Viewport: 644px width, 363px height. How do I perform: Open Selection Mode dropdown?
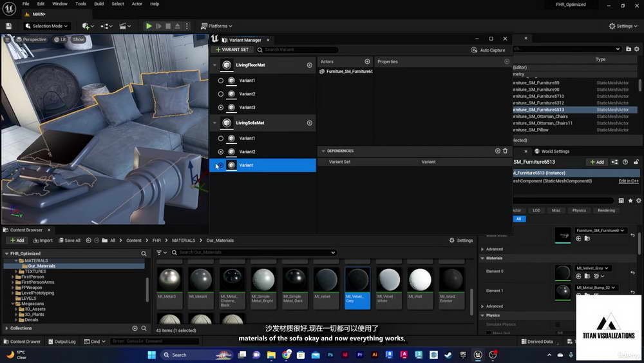[x=46, y=26]
